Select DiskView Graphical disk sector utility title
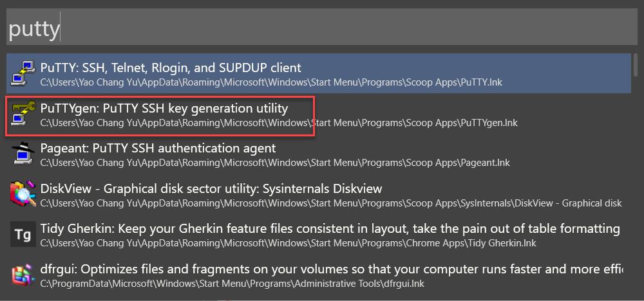 [x=211, y=188]
